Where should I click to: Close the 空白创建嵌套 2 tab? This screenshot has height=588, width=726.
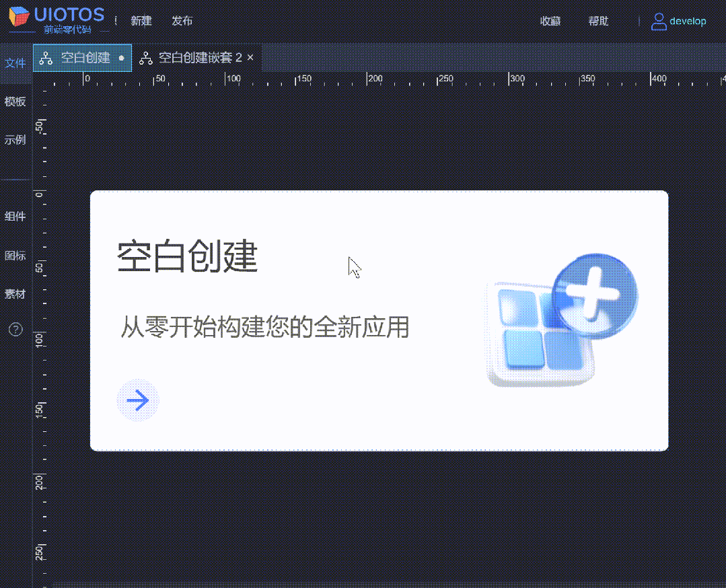250,58
